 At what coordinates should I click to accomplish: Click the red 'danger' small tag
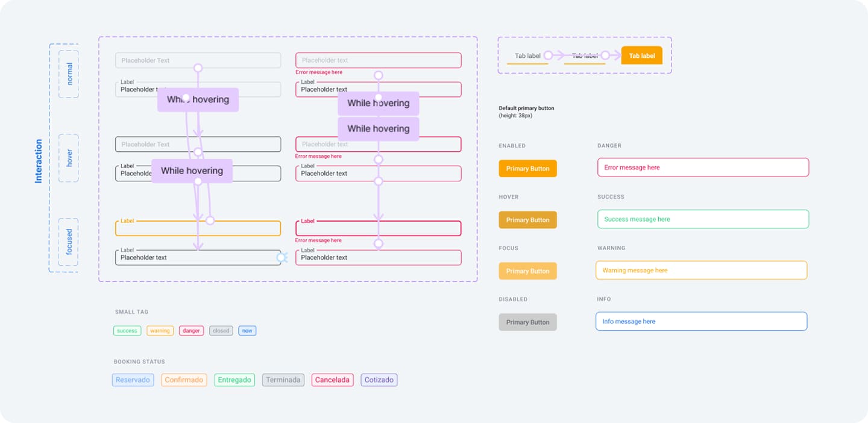pyautogui.click(x=191, y=331)
